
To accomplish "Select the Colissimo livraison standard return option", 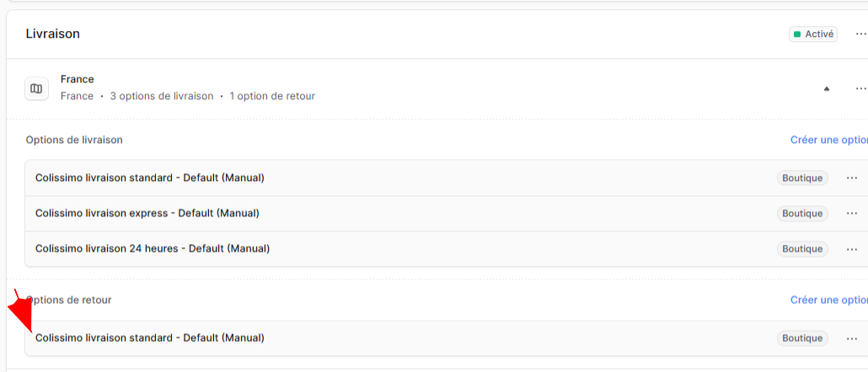I will [446, 338].
